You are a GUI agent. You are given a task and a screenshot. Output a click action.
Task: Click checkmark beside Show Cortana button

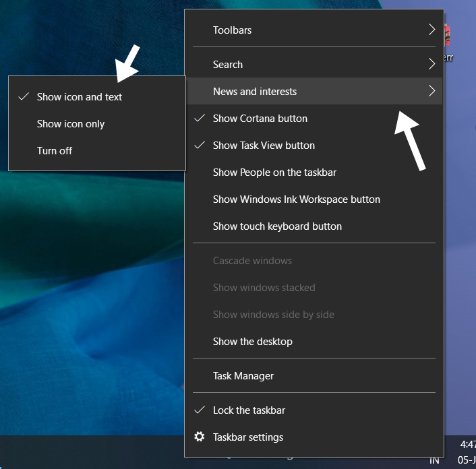coord(200,118)
